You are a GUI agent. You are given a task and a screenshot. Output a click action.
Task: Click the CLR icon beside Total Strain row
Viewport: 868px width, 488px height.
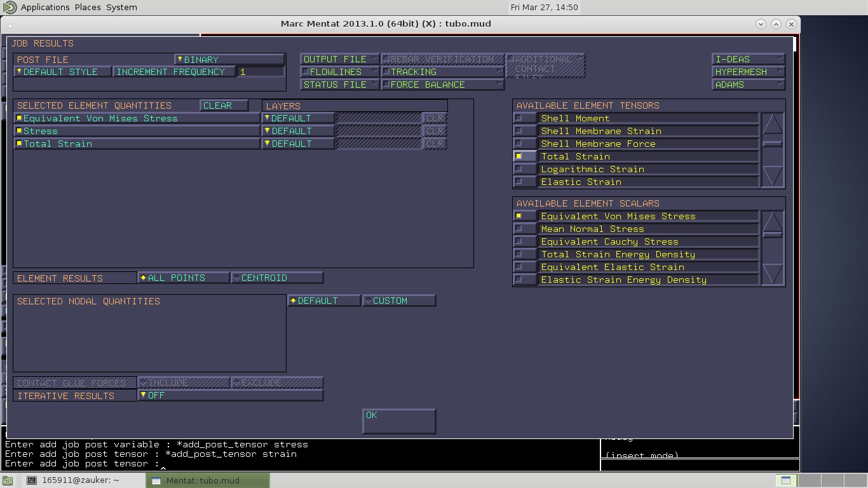pos(435,144)
